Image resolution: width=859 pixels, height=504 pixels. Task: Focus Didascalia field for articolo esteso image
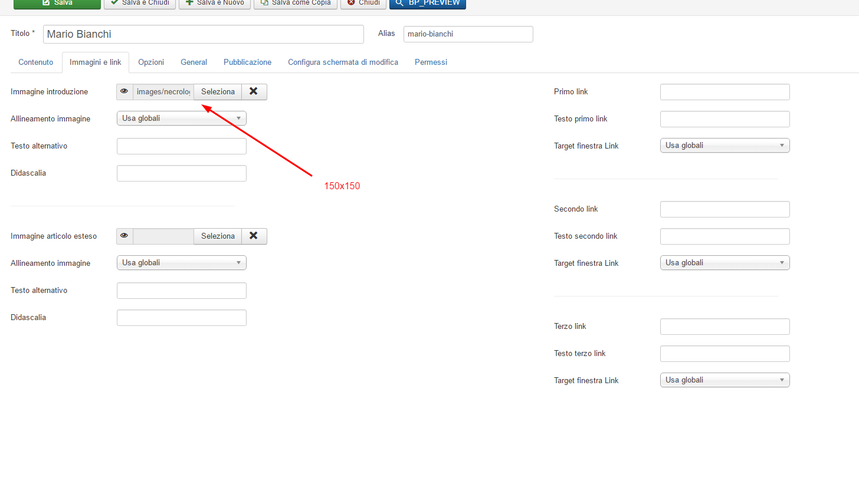(182, 318)
